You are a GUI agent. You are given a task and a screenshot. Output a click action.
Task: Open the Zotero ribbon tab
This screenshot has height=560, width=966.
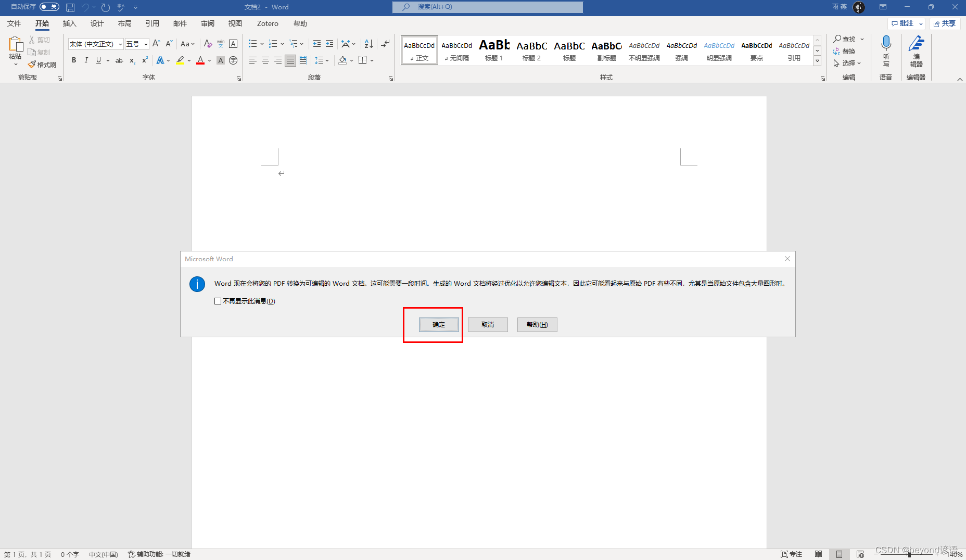[x=268, y=23]
